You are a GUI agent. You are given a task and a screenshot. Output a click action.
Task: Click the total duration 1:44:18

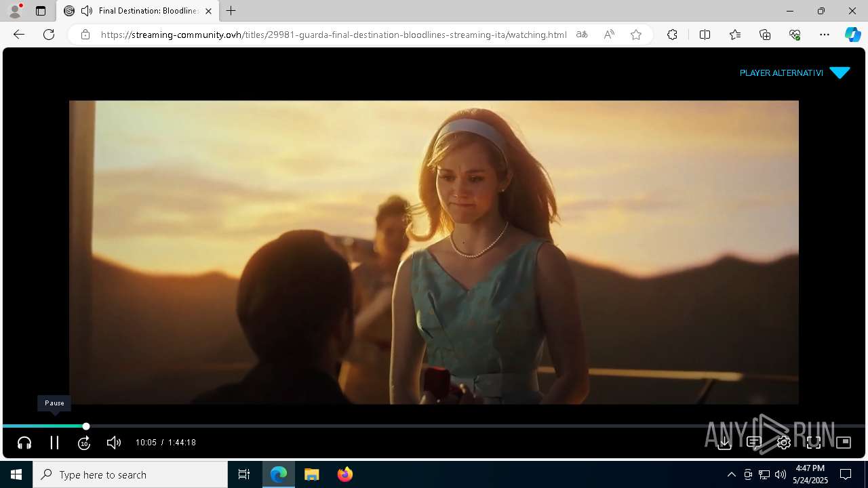point(182,443)
